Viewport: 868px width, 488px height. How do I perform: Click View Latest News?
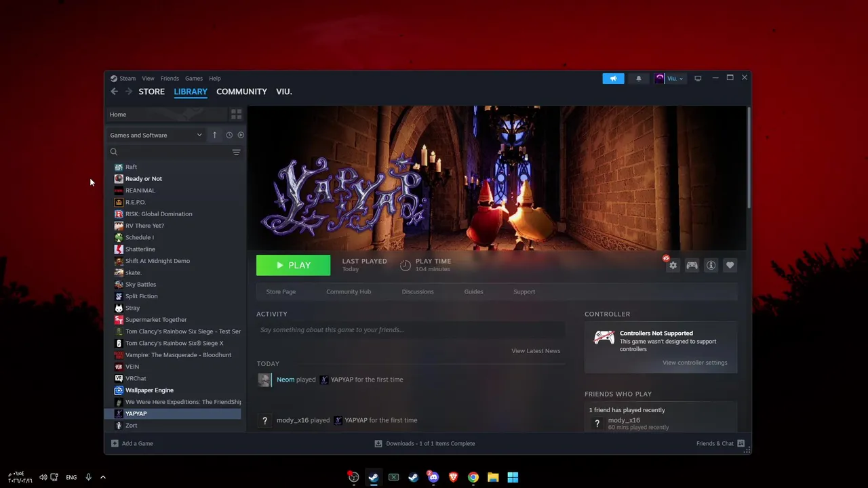536,351
